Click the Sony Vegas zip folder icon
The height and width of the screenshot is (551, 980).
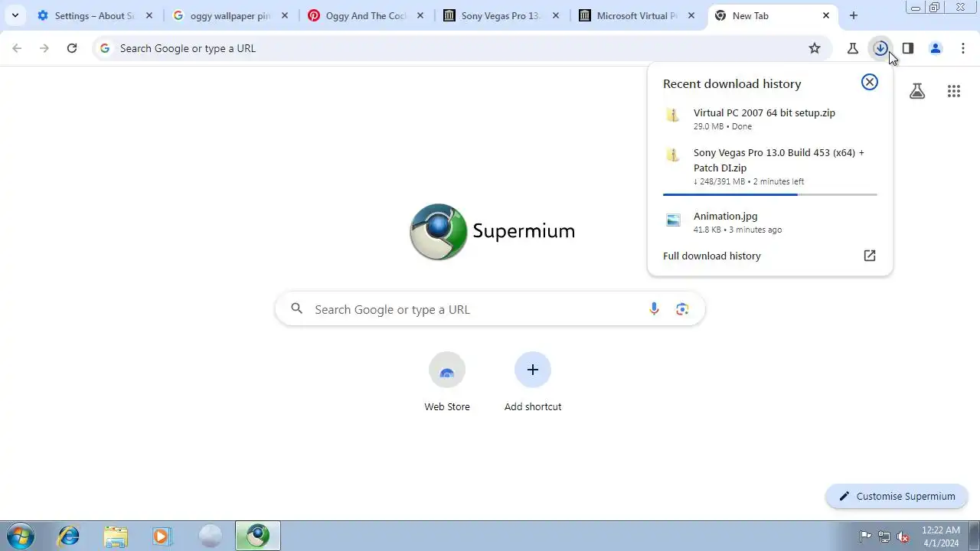click(x=673, y=155)
